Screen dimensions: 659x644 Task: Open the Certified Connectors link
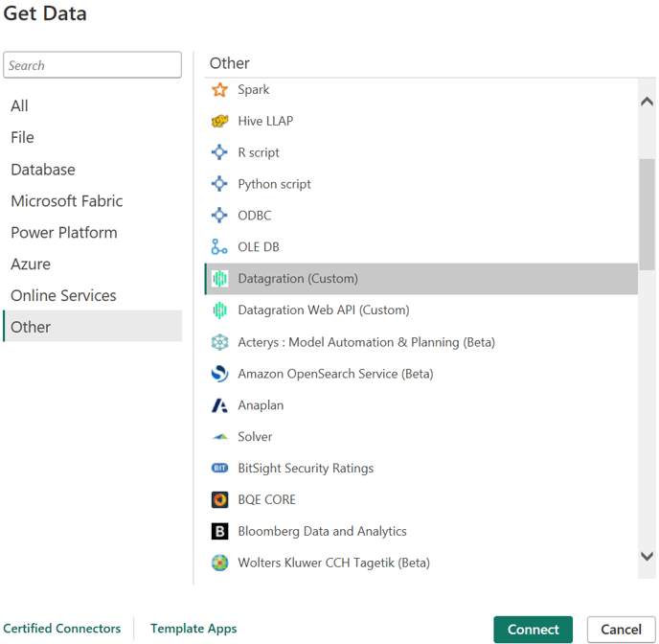pos(61,629)
